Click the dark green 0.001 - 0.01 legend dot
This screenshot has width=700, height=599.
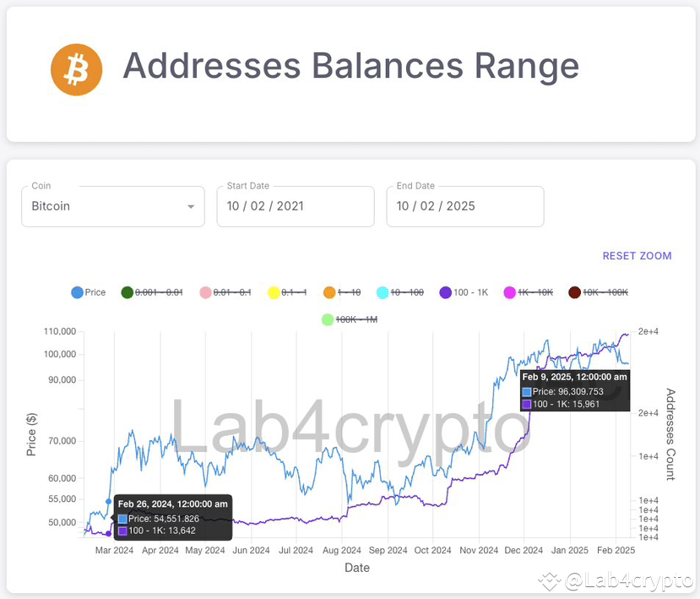(x=127, y=292)
